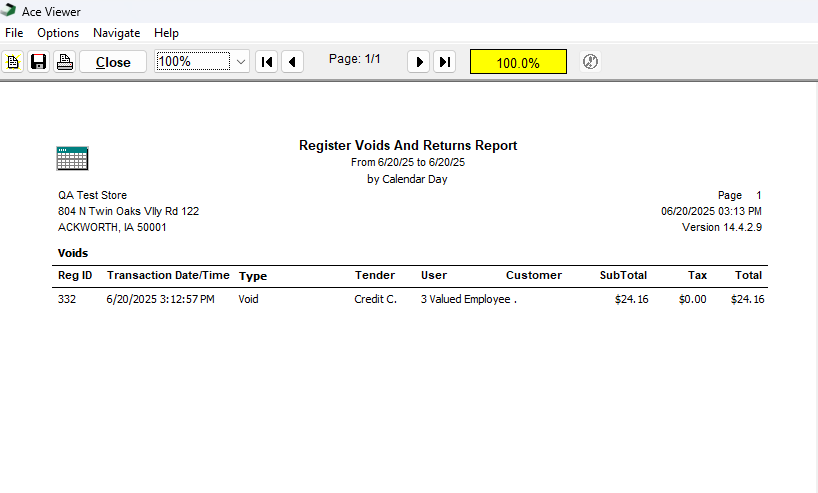Click the 'Reg ID' column header
818x493 pixels.
[75, 275]
